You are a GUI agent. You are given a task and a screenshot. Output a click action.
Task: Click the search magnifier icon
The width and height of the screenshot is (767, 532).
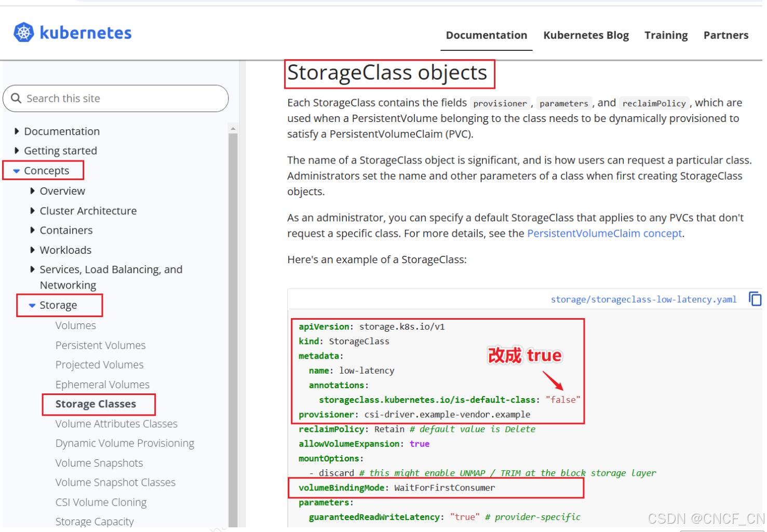[x=16, y=98]
